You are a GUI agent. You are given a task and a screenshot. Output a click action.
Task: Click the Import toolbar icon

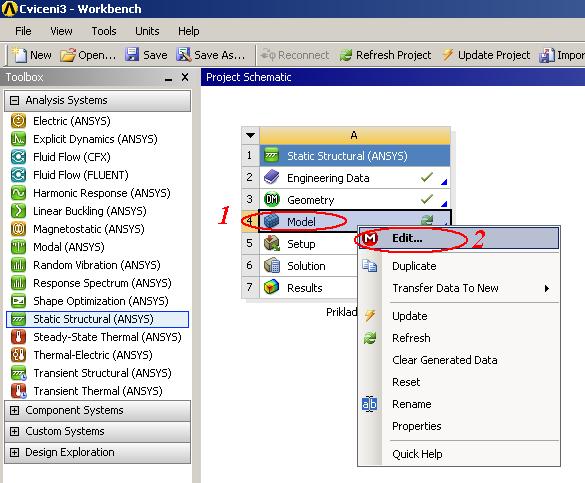coord(547,55)
